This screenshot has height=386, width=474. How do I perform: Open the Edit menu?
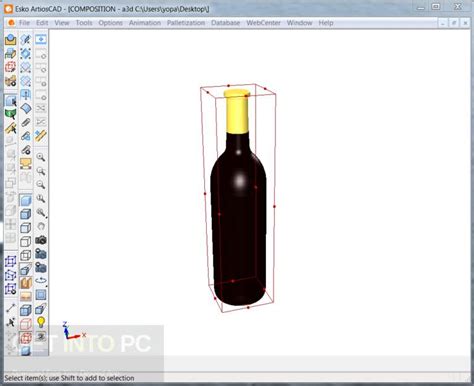coord(42,23)
